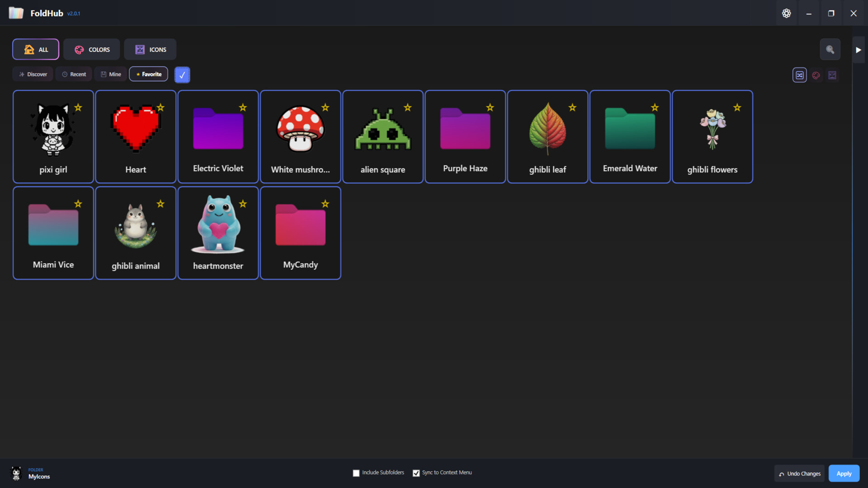Select the shuffle view icon

pos(800,75)
